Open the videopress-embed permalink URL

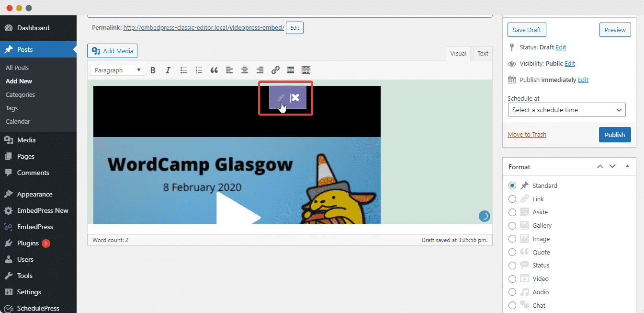[x=204, y=28]
